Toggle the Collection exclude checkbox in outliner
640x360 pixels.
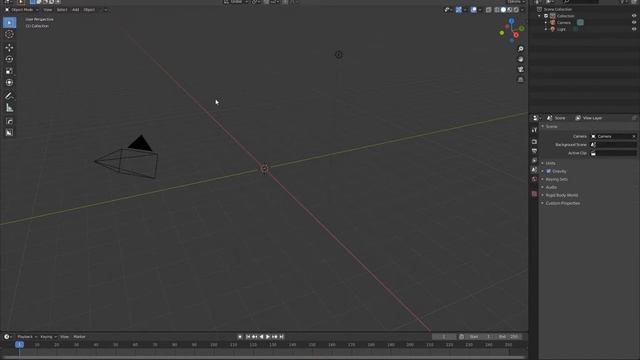[x=546, y=16]
